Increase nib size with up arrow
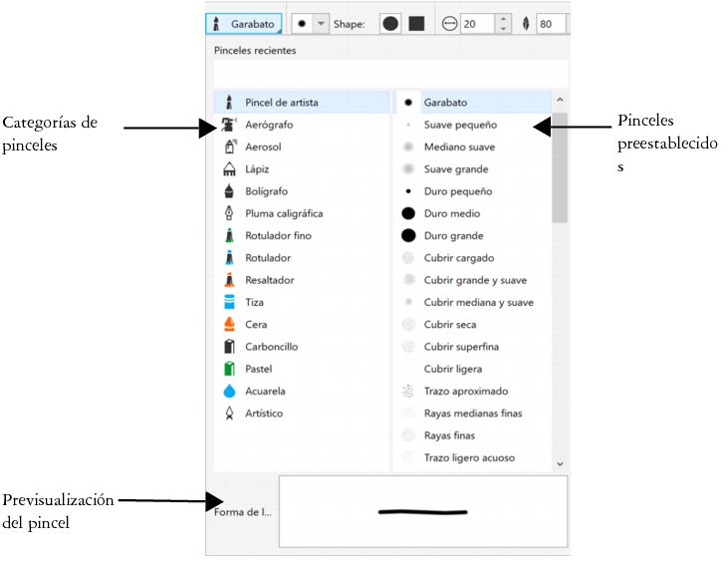The height and width of the screenshot is (562, 728). (503, 18)
